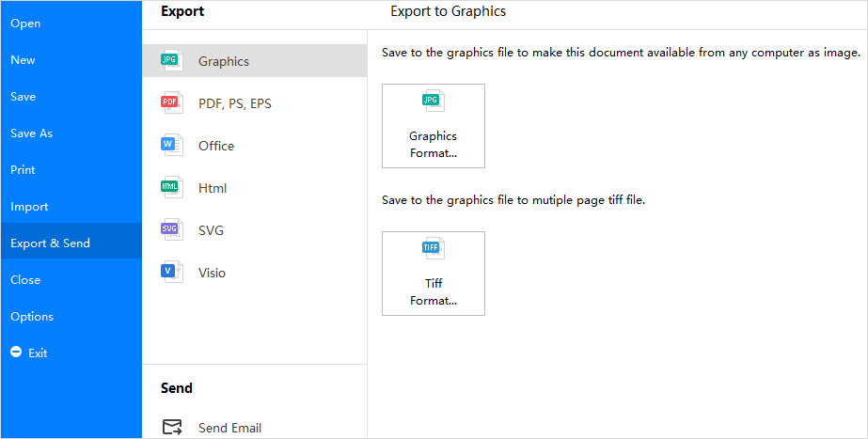868x439 pixels.
Task: Click the red PDF file icon
Action: (x=171, y=102)
